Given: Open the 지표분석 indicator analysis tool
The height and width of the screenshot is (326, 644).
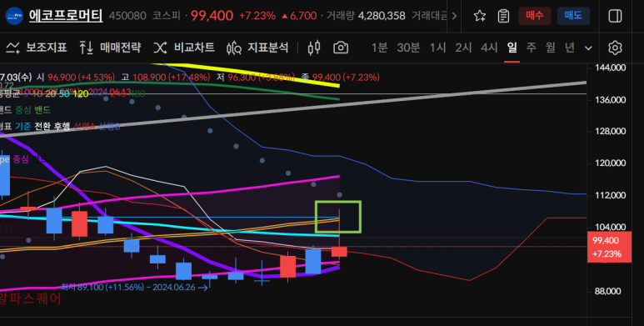Looking at the screenshot, I should 257,48.
